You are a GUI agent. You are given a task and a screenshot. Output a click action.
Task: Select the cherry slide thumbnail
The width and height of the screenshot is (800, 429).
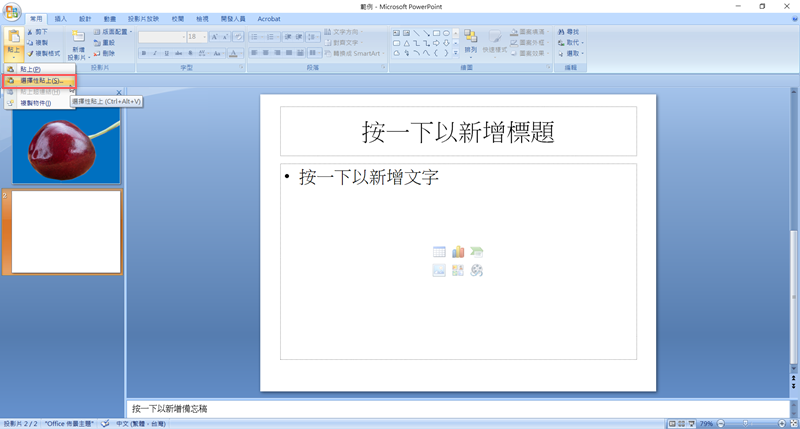click(66, 147)
